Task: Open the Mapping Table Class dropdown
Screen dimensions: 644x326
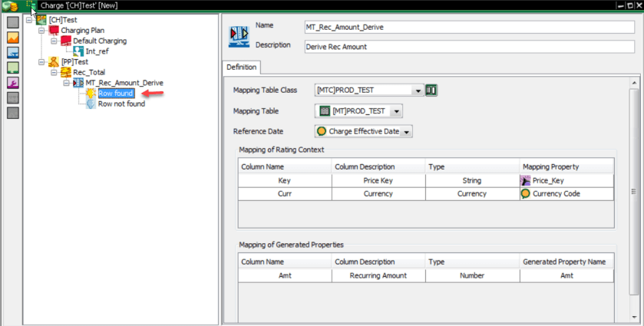Action: [418, 91]
